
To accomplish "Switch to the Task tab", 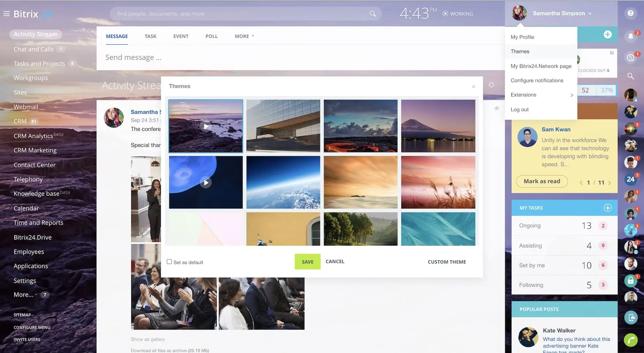I will pos(150,36).
